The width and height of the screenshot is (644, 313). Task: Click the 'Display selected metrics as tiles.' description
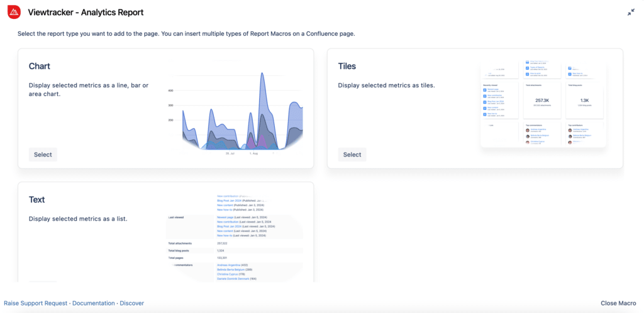[387, 85]
